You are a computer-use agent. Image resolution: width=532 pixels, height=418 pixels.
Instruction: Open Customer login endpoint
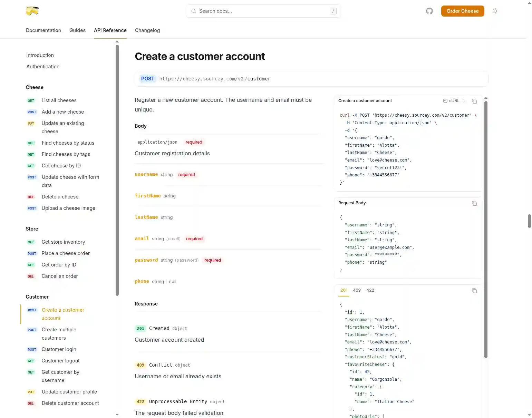pos(59,349)
